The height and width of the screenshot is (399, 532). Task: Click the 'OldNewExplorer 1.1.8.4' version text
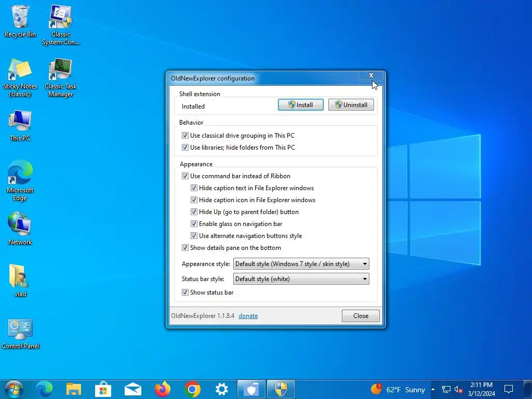pyautogui.click(x=203, y=316)
